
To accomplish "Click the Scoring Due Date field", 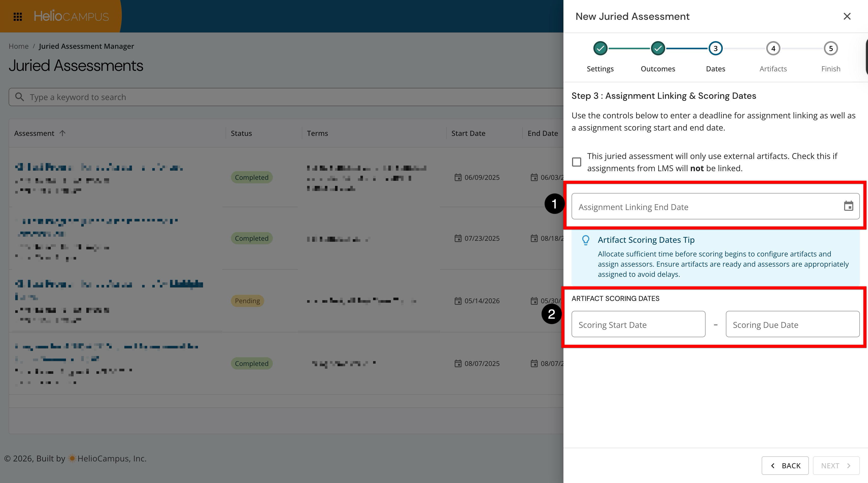I will tap(793, 324).
